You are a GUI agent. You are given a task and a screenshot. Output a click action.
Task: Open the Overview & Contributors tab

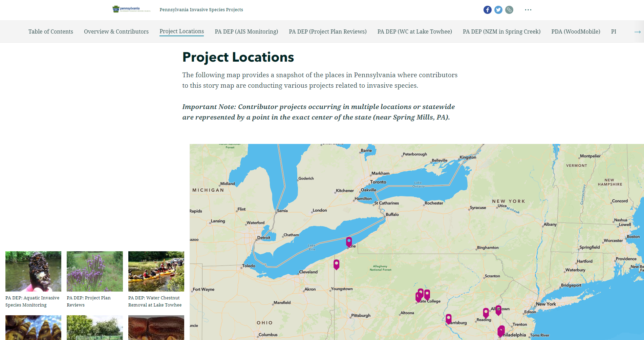tap(116, 31)
